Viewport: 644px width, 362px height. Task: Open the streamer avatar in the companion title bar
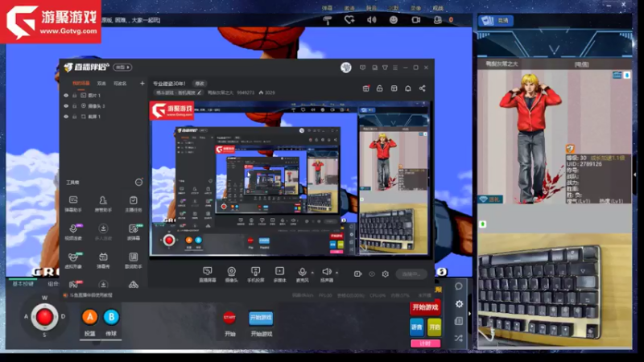click(x=346, y=68)
